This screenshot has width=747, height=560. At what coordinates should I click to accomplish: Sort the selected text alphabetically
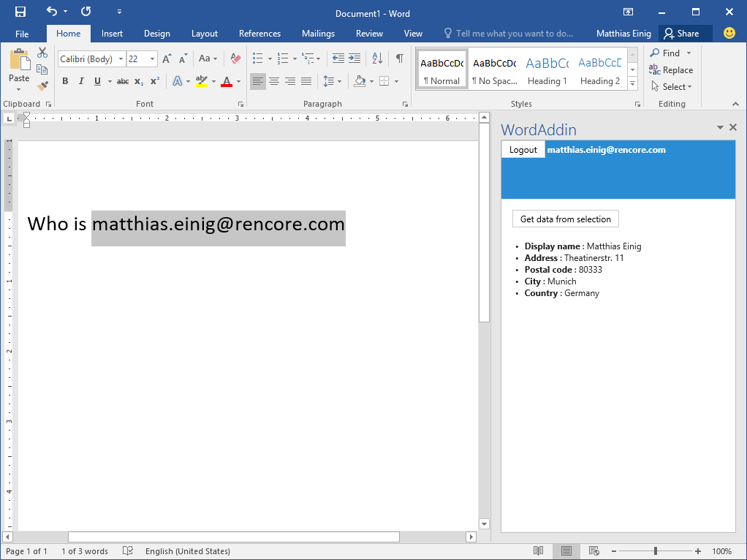pyautogui.click(x=377, y=58)
